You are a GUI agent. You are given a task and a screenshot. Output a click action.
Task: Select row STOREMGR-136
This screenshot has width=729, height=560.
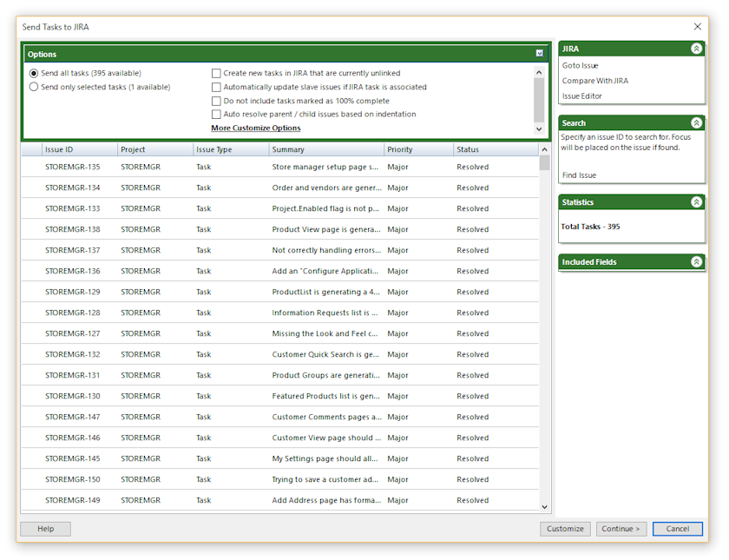(x=279, y=271)
